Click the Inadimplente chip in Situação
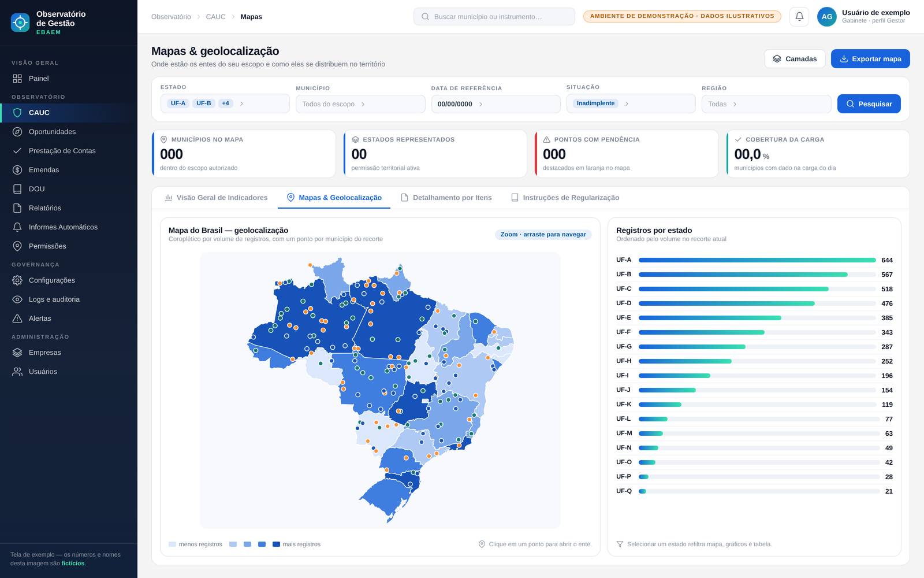The height and width of the screenshot is (578, 924). click(595, 103)
